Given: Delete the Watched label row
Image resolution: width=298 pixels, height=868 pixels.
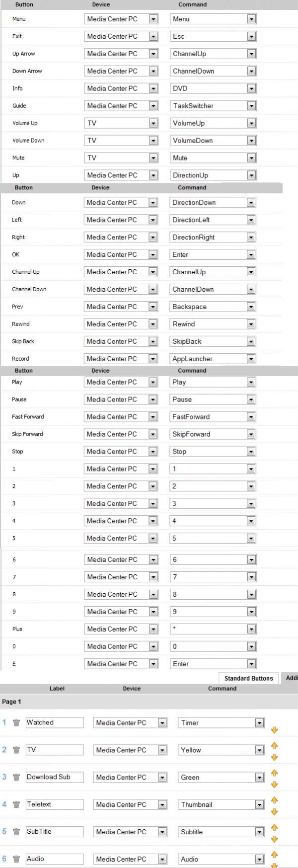Looking at the screenshot, I should pos(16,723).
